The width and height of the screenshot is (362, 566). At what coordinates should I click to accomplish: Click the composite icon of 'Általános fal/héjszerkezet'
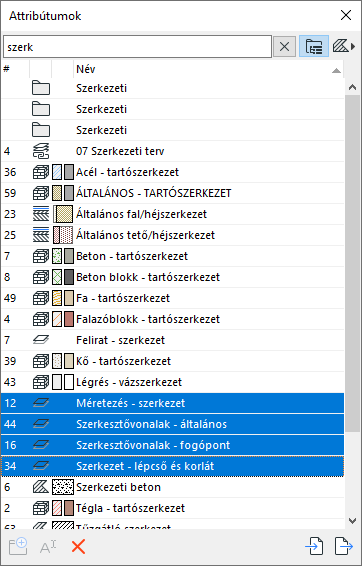tap(40, 214)
